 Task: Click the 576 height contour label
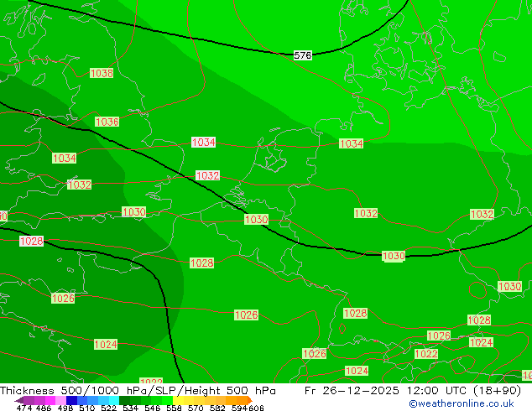[303, 55]
